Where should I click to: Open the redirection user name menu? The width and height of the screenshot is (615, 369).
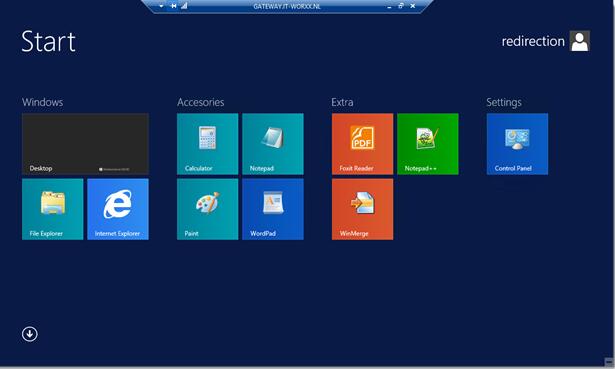point(533,41)
